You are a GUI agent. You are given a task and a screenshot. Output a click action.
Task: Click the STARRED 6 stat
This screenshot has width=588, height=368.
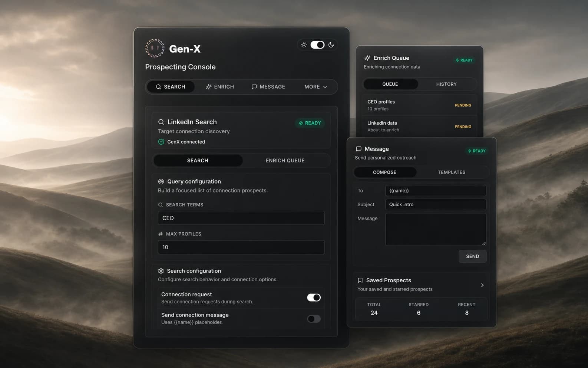point(419,309)
